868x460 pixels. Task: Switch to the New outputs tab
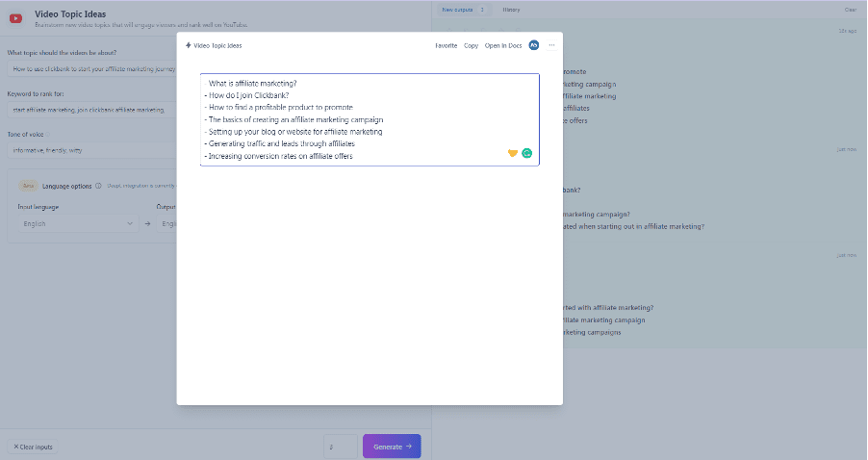(463, 10)
